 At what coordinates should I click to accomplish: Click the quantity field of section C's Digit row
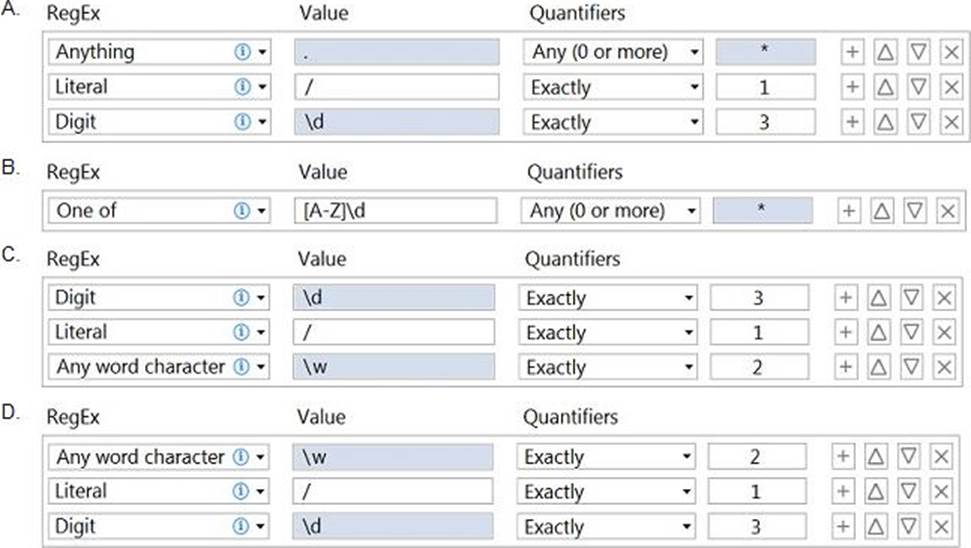pos(759,298)
